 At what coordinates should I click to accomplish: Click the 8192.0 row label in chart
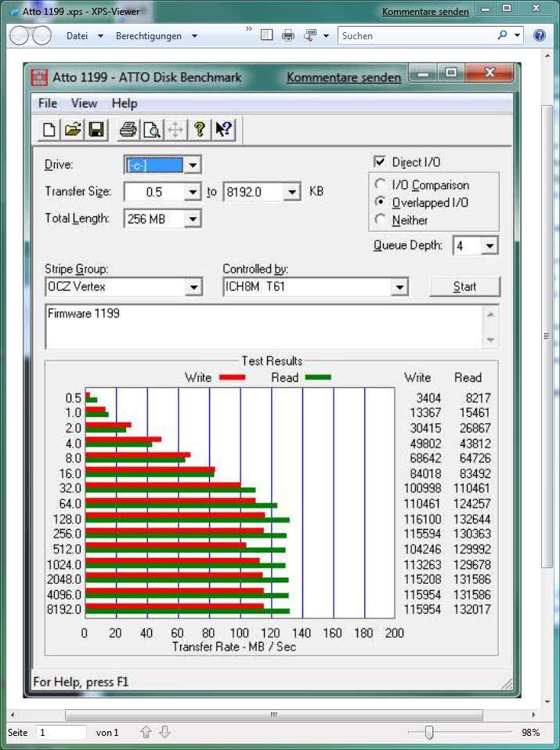coord(64,610)
